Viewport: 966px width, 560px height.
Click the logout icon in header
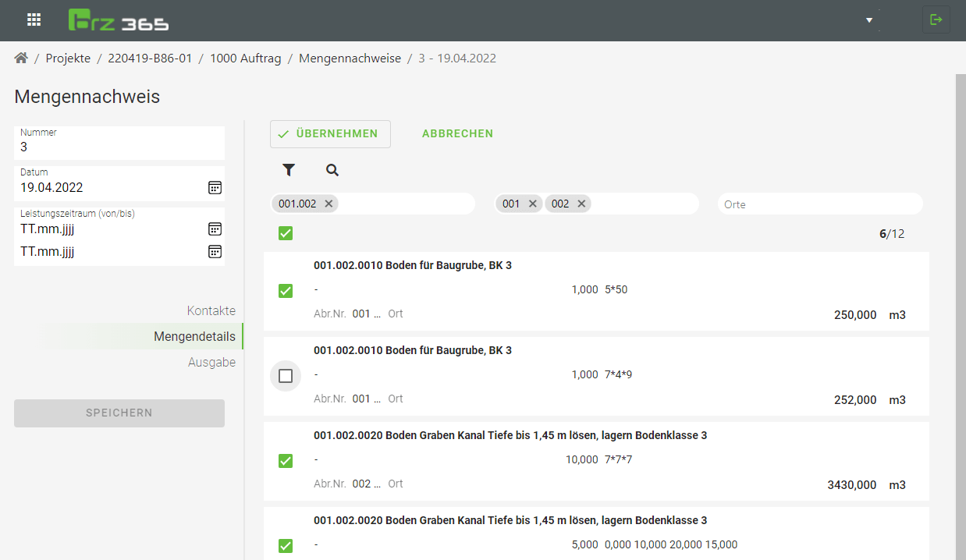(936, 20)
